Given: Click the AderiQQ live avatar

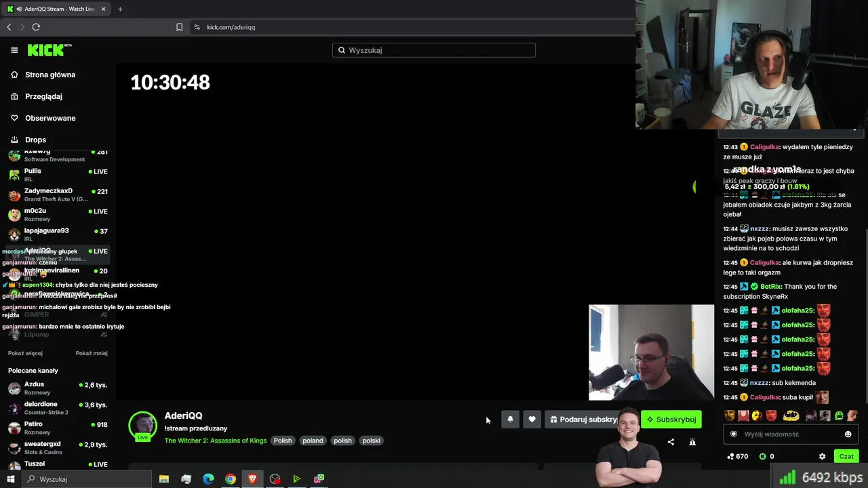Looking at the screenshot, I should [142, 426].
